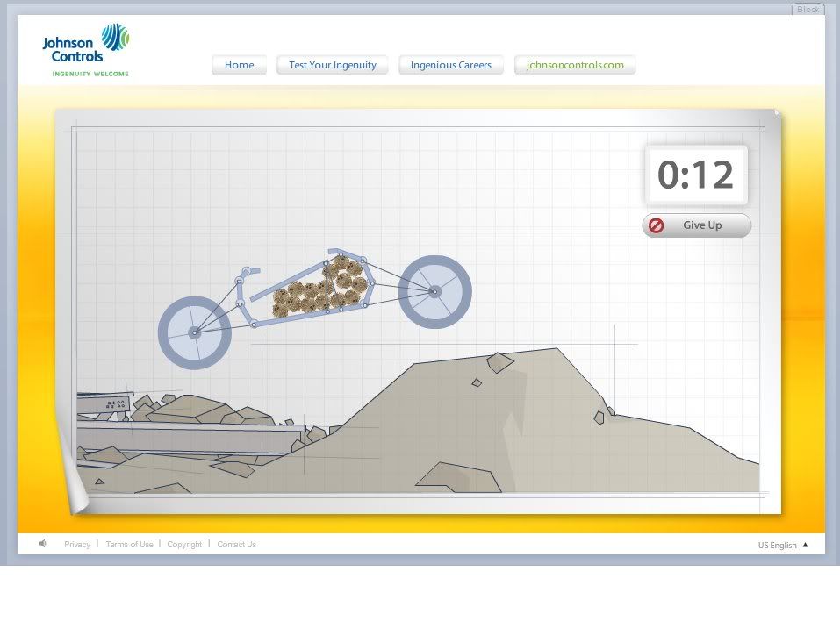This screenshot has height=621, width=840.
Task: Click the Give Up button
Action: click(696, 225)
